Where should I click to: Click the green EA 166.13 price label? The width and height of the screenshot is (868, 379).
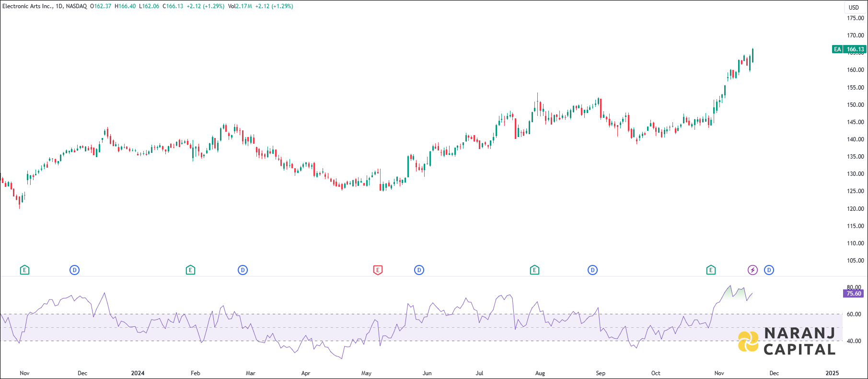tap(849, 49)
